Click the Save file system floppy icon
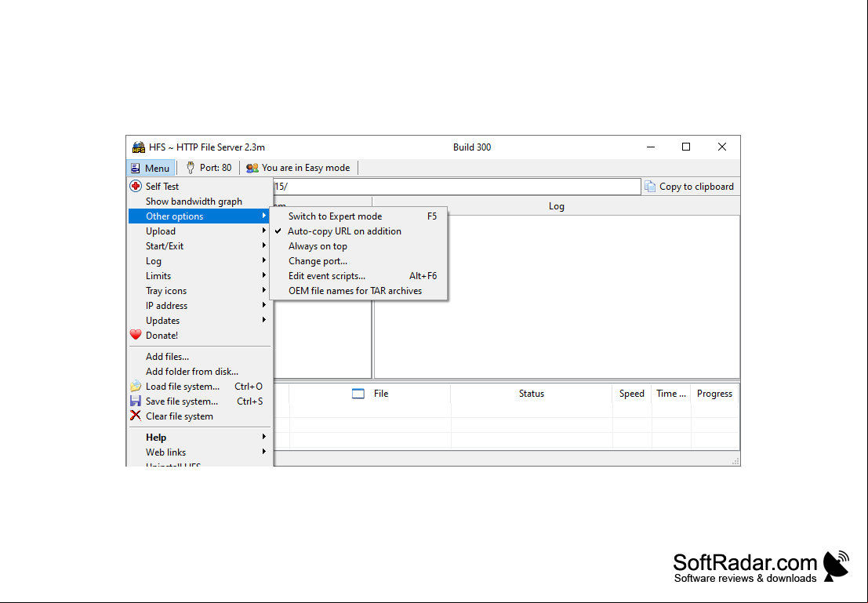Image resolution: width=868 pixels, height=603 pixels. [136, 401]
